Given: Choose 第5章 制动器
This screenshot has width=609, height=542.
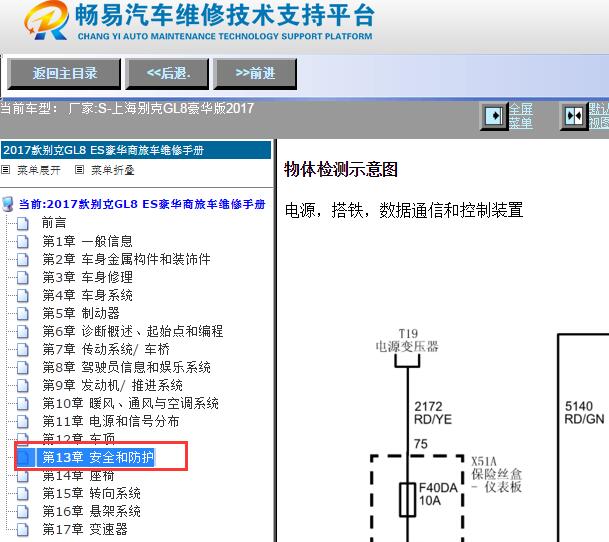Looking at the screenshot, I should 81,313.
